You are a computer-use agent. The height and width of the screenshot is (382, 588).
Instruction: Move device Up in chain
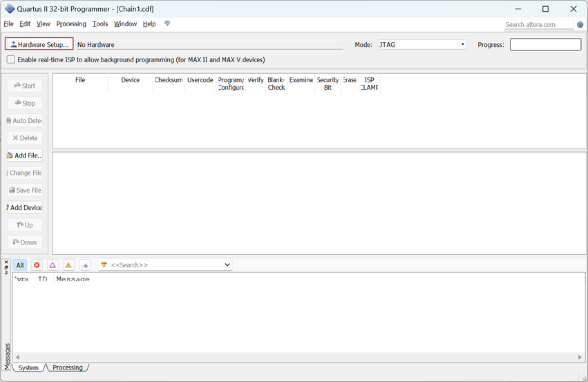(x=25, y=225)
